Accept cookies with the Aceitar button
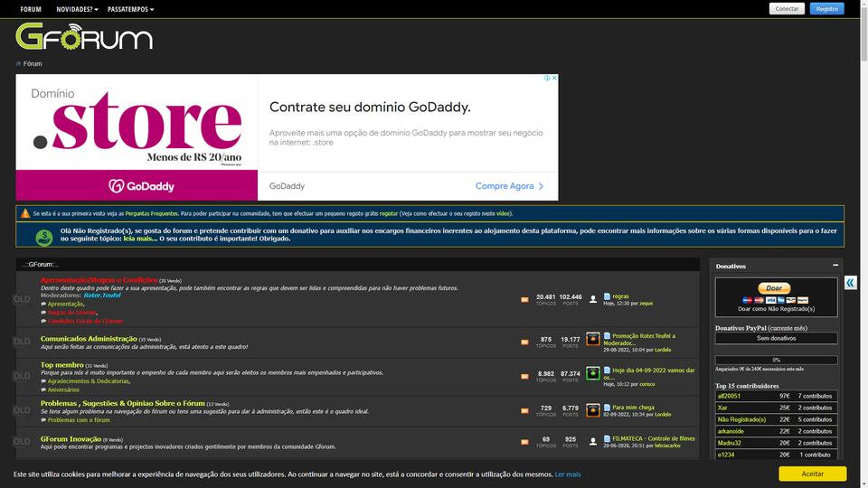Image resolution: width=868 pixels, height=488 pixels. [x=812, y=474]
